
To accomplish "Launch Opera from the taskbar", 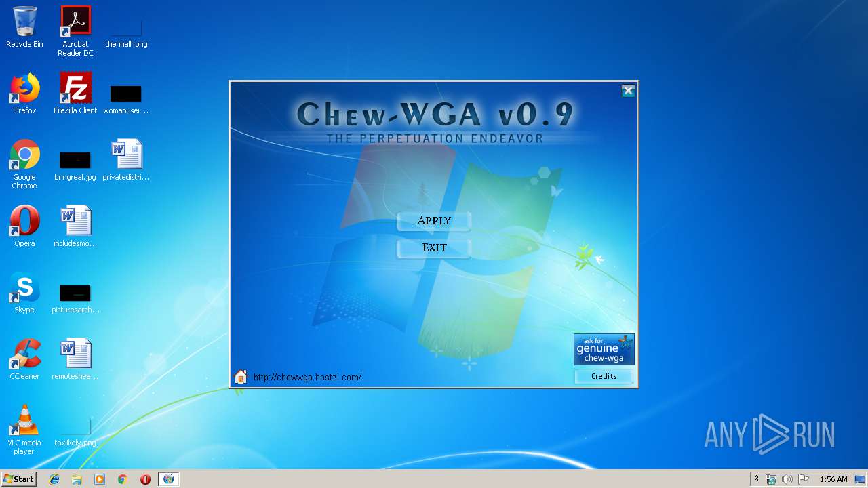I will pyautogui.click(x=145, y=479).
